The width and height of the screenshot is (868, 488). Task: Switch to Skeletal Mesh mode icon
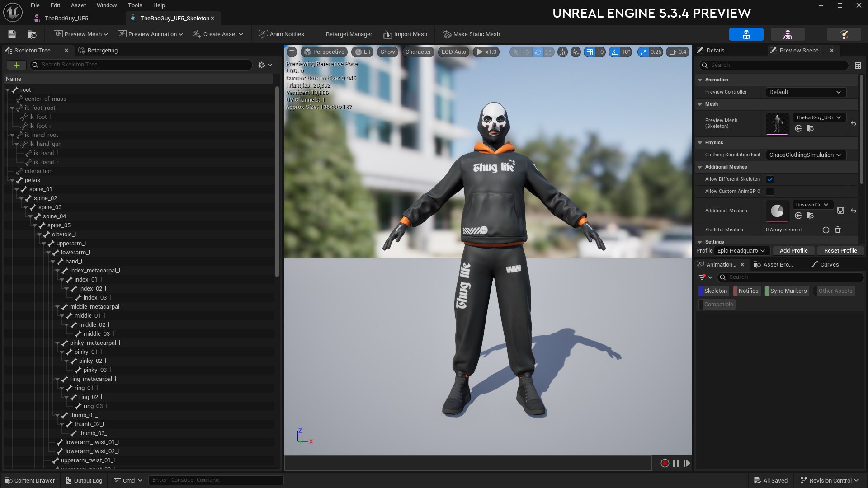(788, 34)
